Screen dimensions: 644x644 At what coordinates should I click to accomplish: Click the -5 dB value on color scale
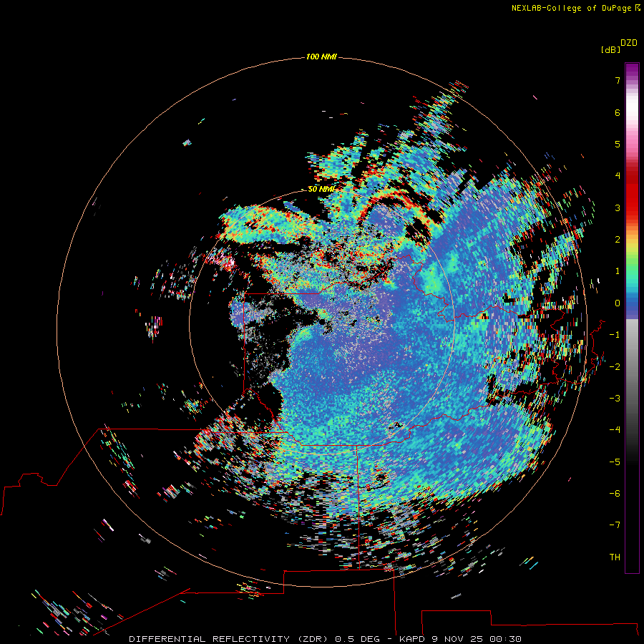pos(615,462)
